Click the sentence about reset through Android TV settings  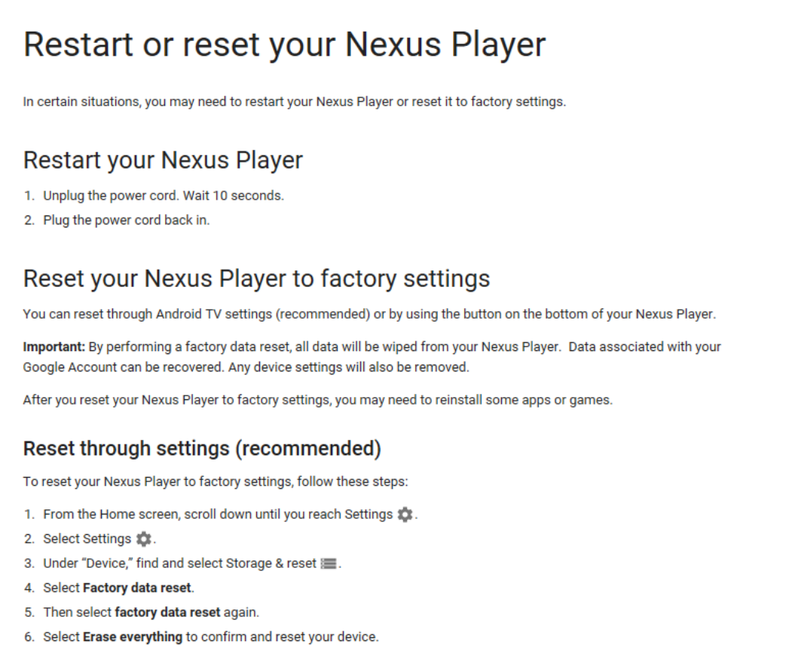[369, 314]
